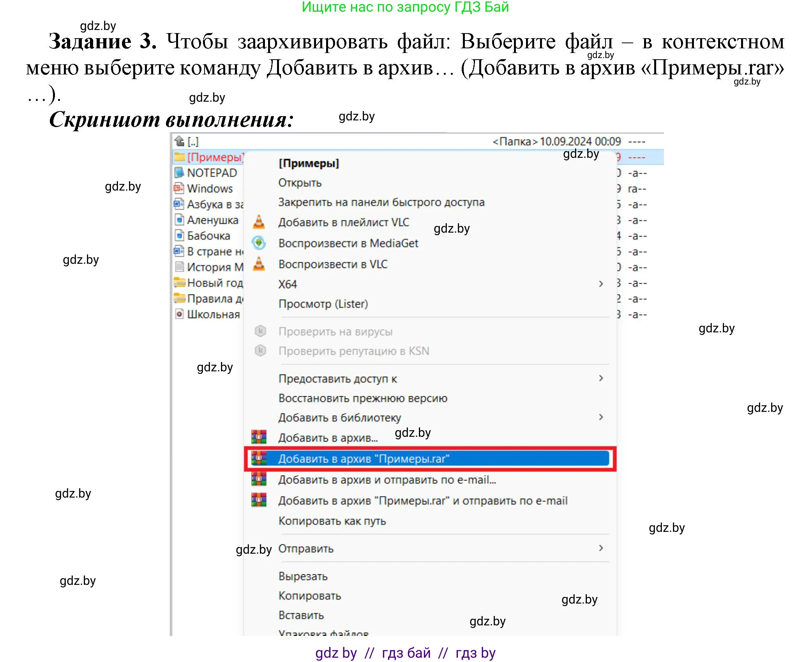Choose Открыть from the context menu
This screenshot has height=662, width=812.
[299, 183]
